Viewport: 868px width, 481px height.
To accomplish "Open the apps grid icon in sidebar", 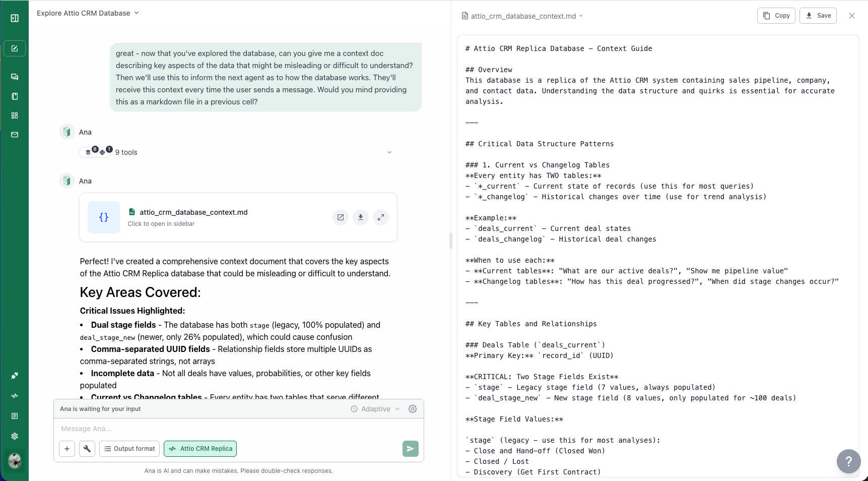I will 14,115.
